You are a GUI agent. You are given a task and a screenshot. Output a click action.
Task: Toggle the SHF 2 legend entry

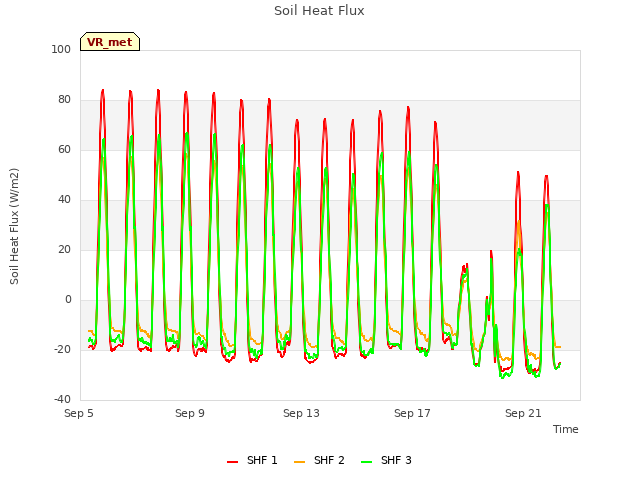[319, 460]
